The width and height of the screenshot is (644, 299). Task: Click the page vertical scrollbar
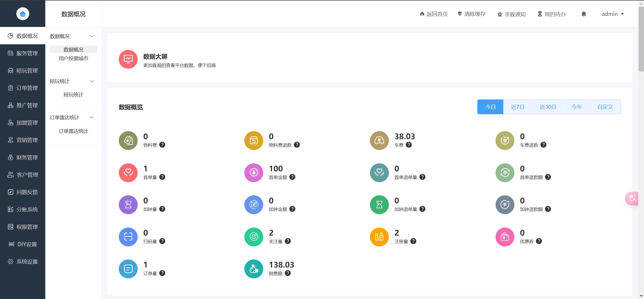pos(641,39)
